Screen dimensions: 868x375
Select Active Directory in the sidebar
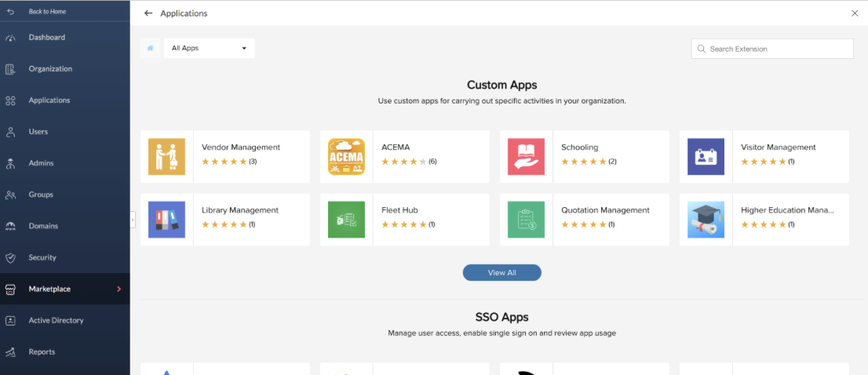point(56,320)
